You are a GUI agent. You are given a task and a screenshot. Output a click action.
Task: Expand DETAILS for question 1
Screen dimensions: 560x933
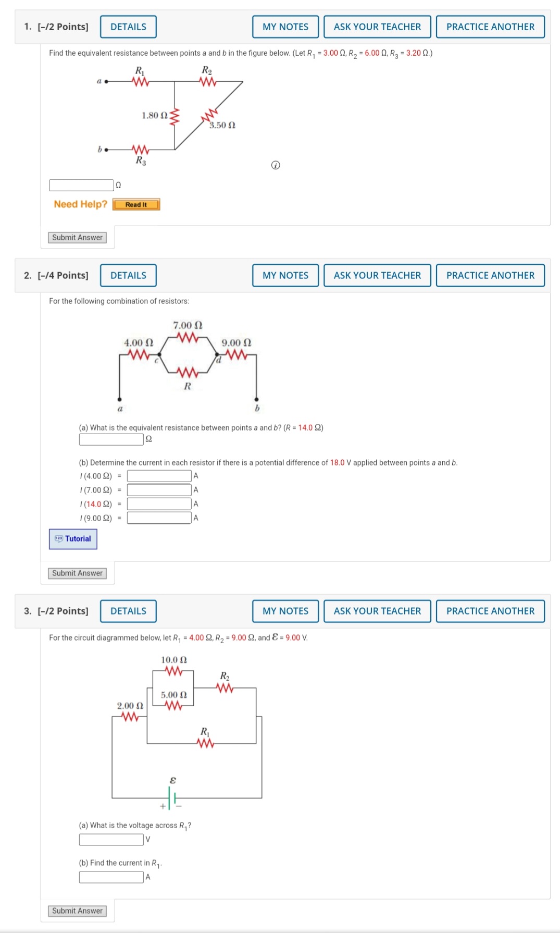click(x=128, y=27)
